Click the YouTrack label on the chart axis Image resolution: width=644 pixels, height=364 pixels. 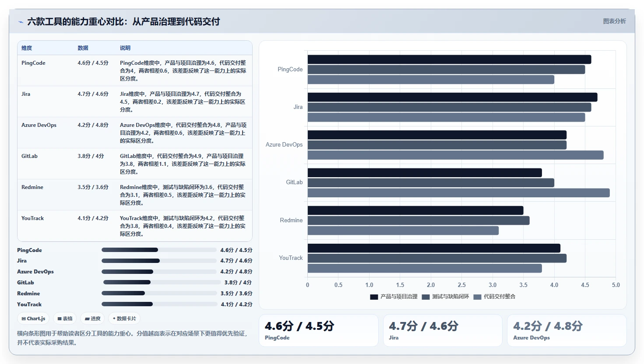pyautogui.click(x=291, y=258)
